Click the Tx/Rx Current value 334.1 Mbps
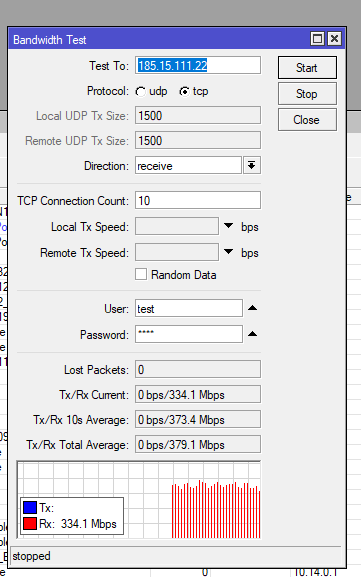 [x=198, y=394]
